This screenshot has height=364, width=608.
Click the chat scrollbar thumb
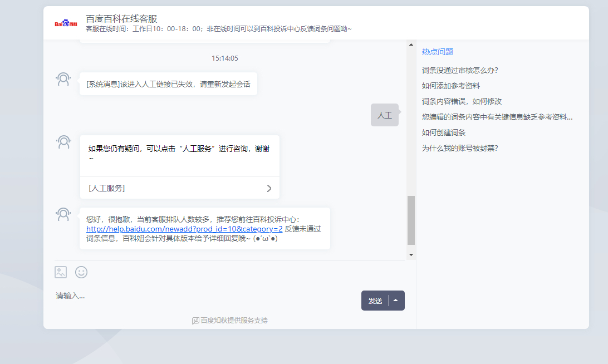click(x=411, y=220)
